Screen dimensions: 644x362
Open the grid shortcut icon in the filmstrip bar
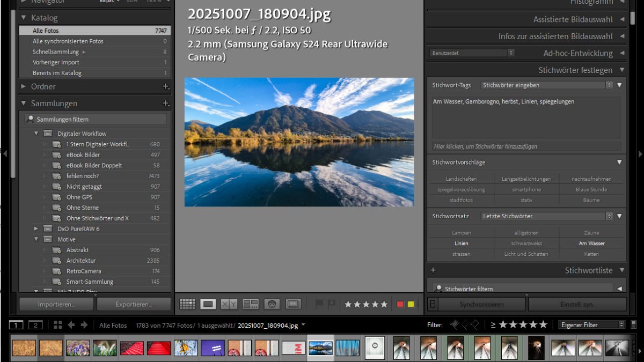(x=58, y=325)
